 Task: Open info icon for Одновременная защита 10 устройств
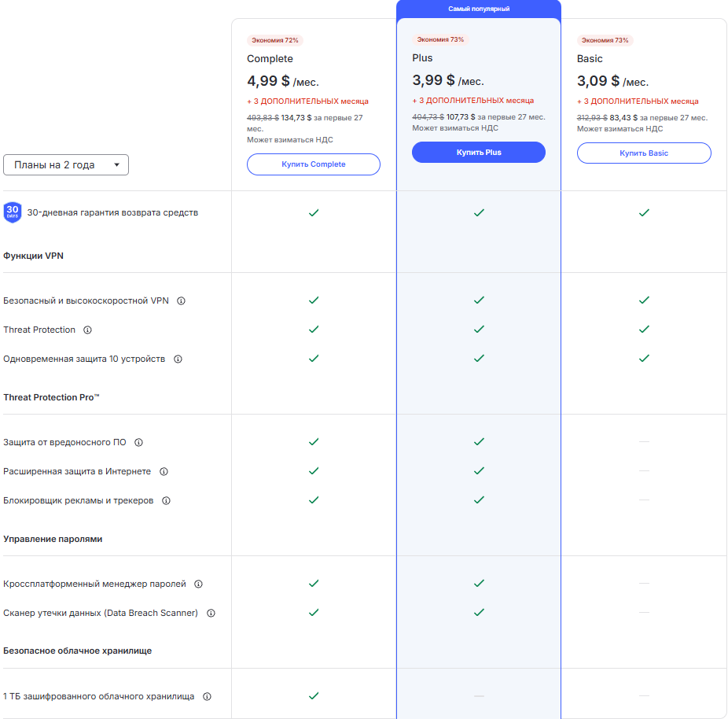[x=178, y=359]
